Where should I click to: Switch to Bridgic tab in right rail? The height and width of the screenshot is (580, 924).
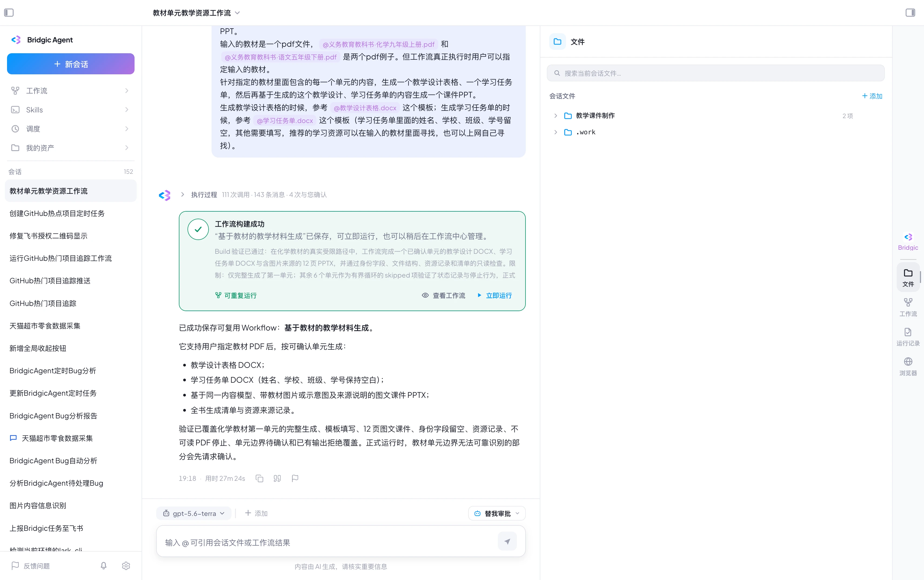point(908,242)
